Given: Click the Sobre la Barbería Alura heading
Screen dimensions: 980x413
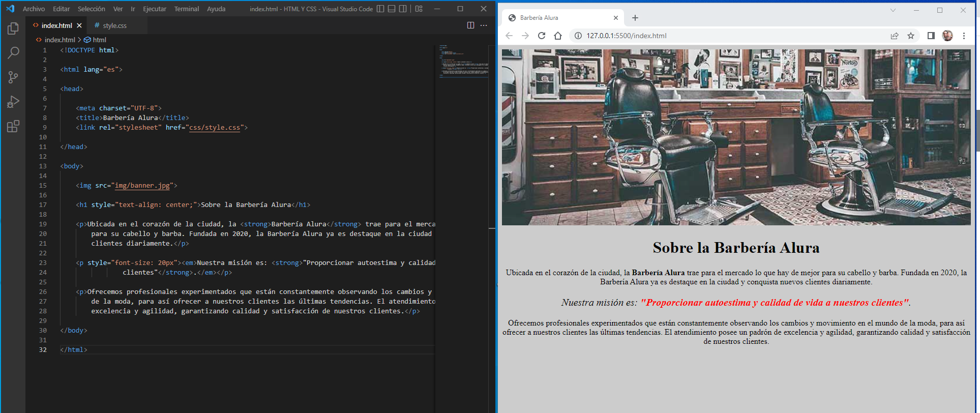Looking at the screenshot, I should click(x=736, y=248).
